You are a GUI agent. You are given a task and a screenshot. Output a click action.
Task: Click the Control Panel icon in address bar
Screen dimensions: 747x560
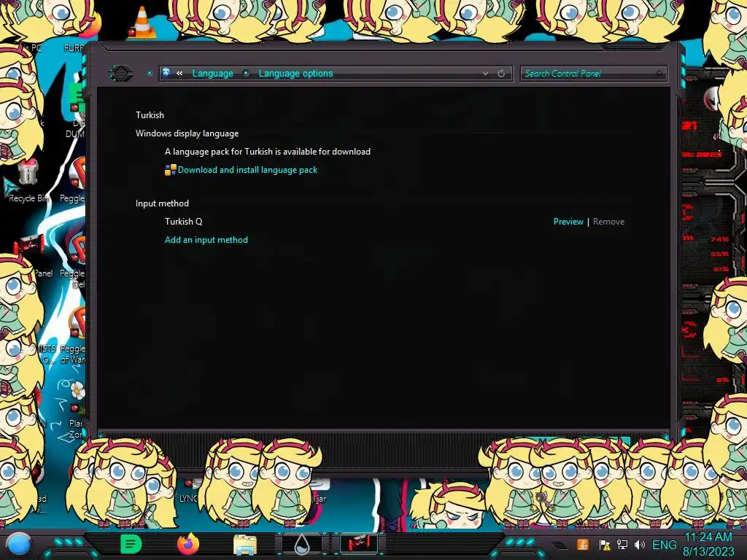(x=167, y=72)
